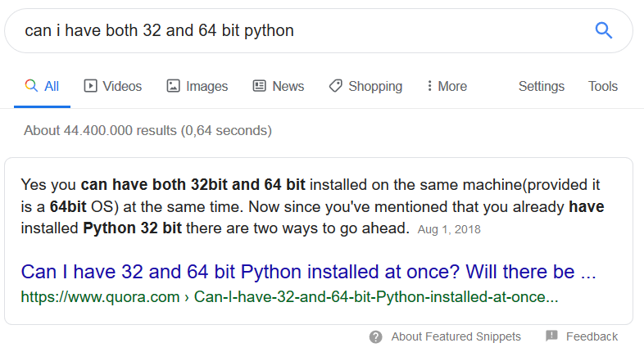
Task: Open the More search categories dropdown
Action: pos(447,86)
